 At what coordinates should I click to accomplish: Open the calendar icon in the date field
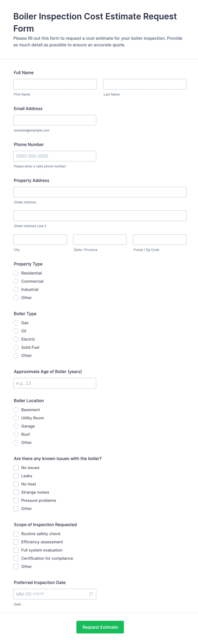(91, 594)
